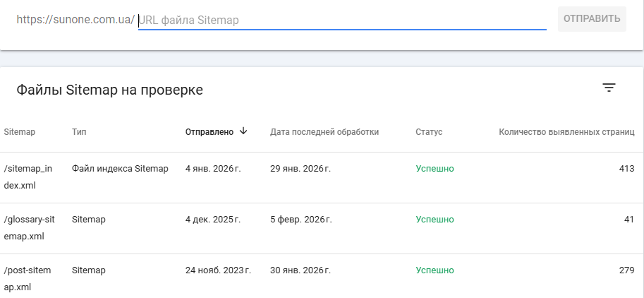This screenshot has height=298, width=644.
Task: Sort by Отправлено column header
Action: (x=209, y=132)
